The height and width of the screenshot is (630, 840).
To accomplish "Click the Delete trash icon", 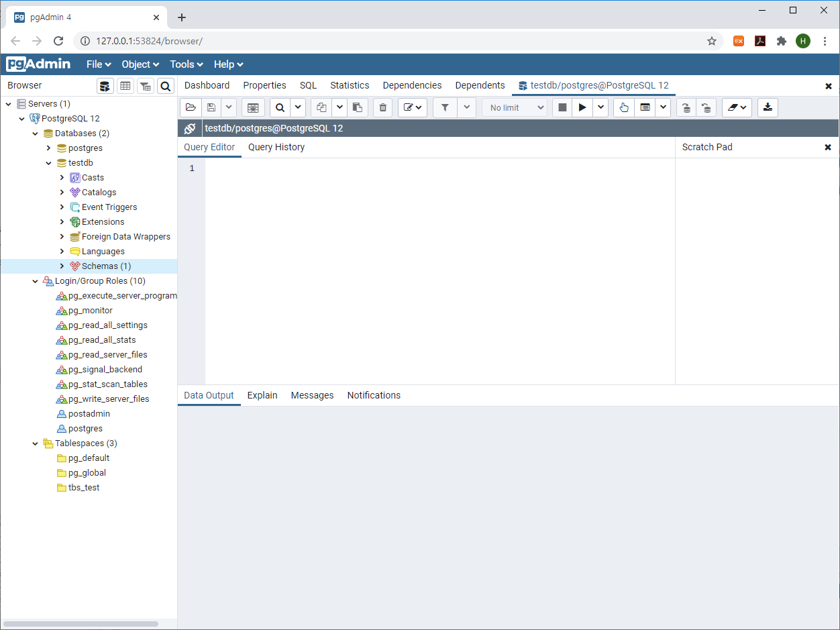I will click(382, 107).
